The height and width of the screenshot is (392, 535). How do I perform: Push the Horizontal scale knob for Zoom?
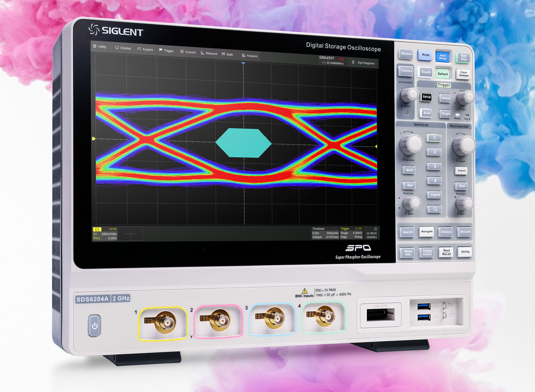click(x=464, y=145)
